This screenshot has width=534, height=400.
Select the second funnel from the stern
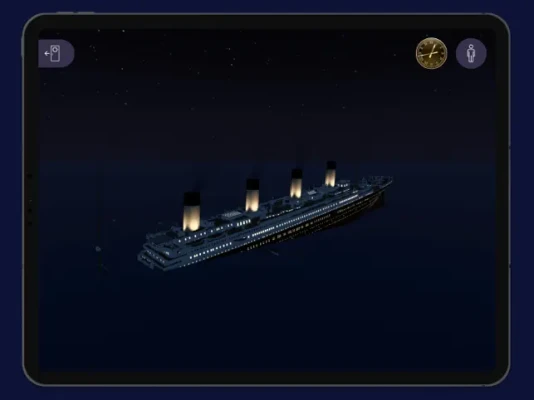click(252, 195)
